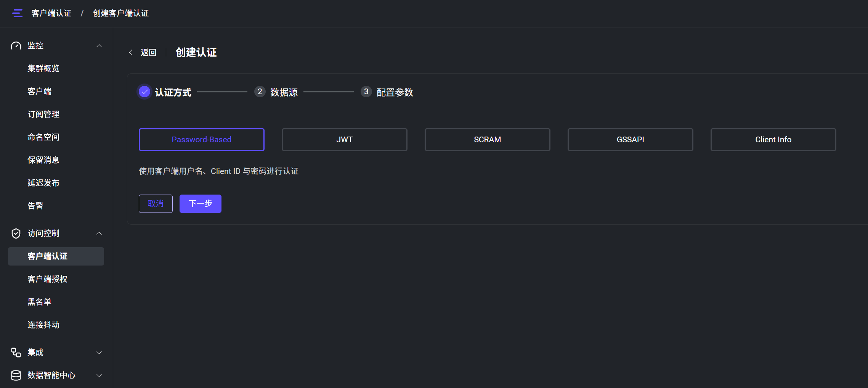868x388 pixels.
Task: Click the 访问控制 shield icon
Action: pos(16,233)
